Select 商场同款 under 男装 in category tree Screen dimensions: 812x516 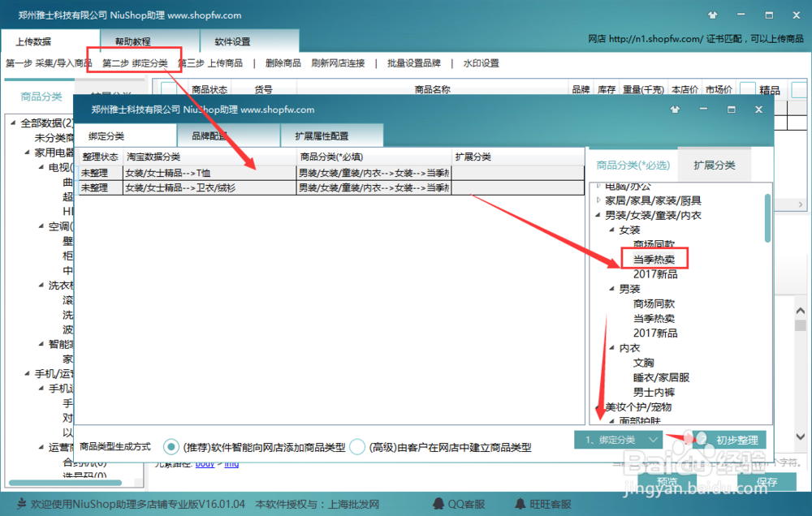coord(654,303)
